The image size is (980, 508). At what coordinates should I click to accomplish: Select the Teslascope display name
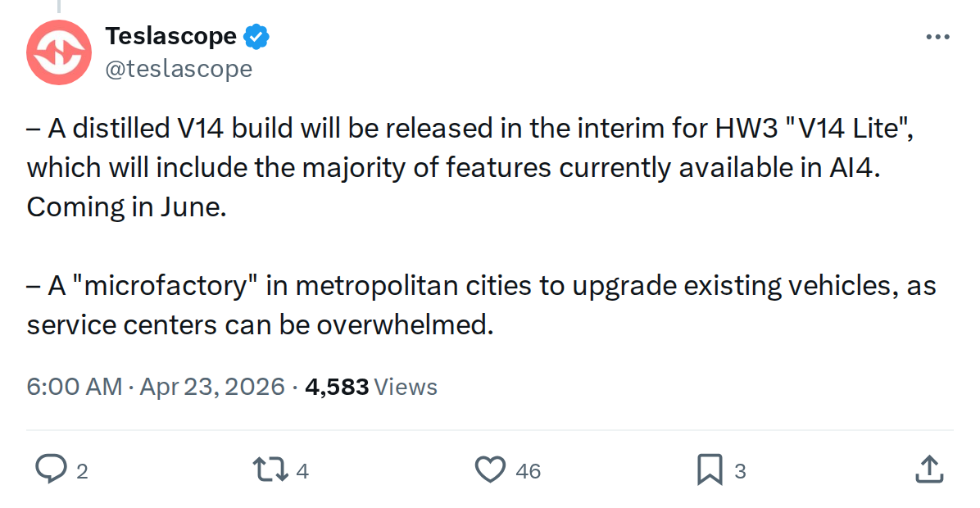pyautogui.click(x=173, y=35)
